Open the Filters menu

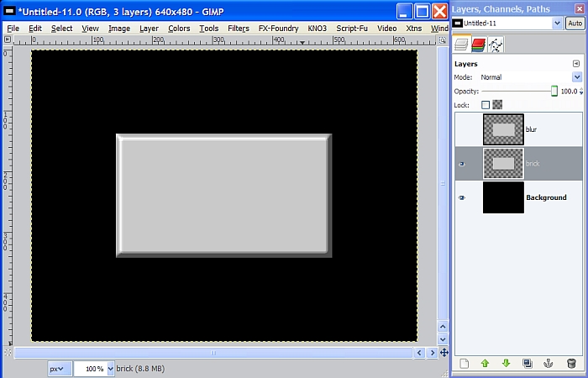click(x=239, y=28)
